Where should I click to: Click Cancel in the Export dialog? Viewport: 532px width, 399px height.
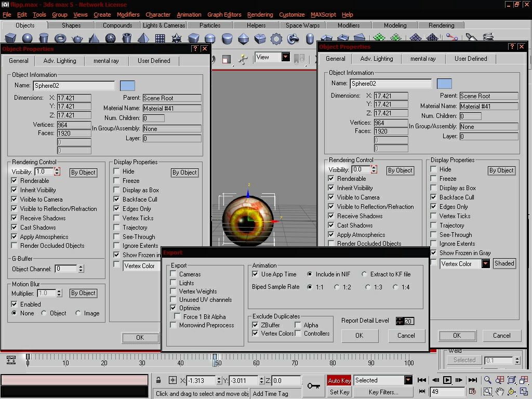[x=406, y=336]
